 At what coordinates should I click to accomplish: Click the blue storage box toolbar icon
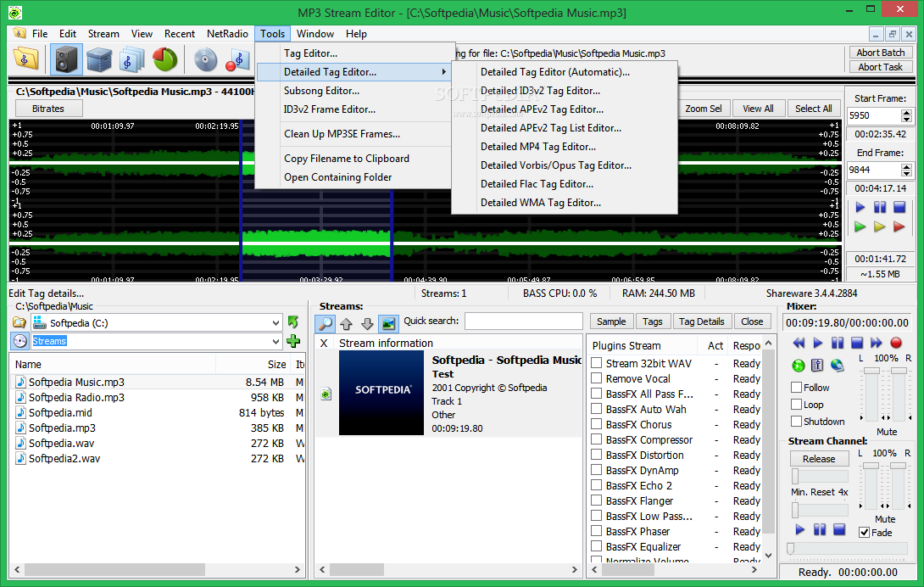(99, 59)
